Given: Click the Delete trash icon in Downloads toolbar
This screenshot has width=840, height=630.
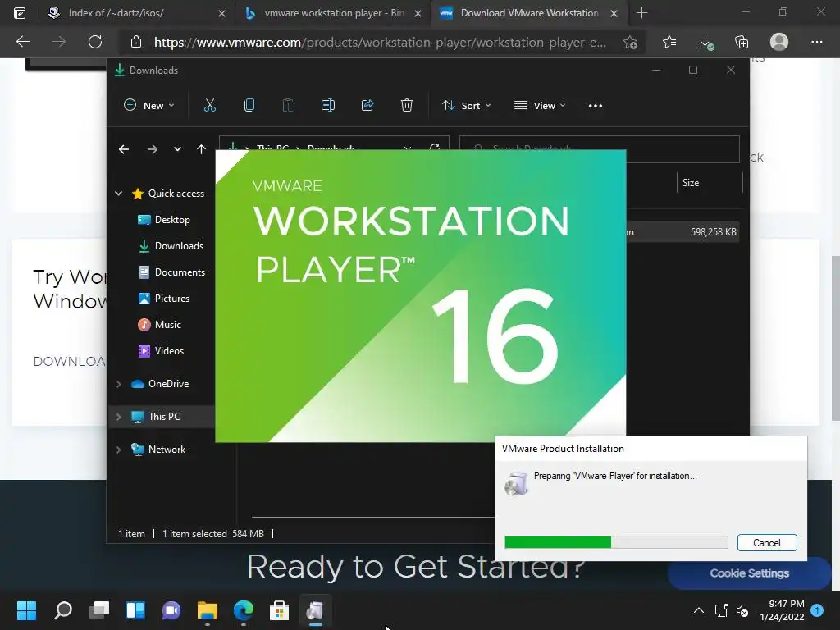Looking at the screenshot, I should click(x=407, y=106).
